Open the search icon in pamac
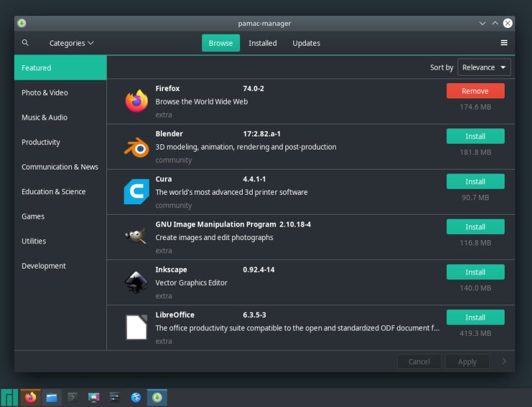532x407 pixels. [25, 43]
